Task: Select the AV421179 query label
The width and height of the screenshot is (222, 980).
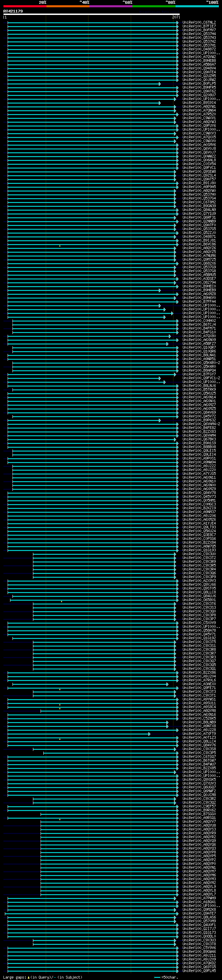Action: click(13, 11)
